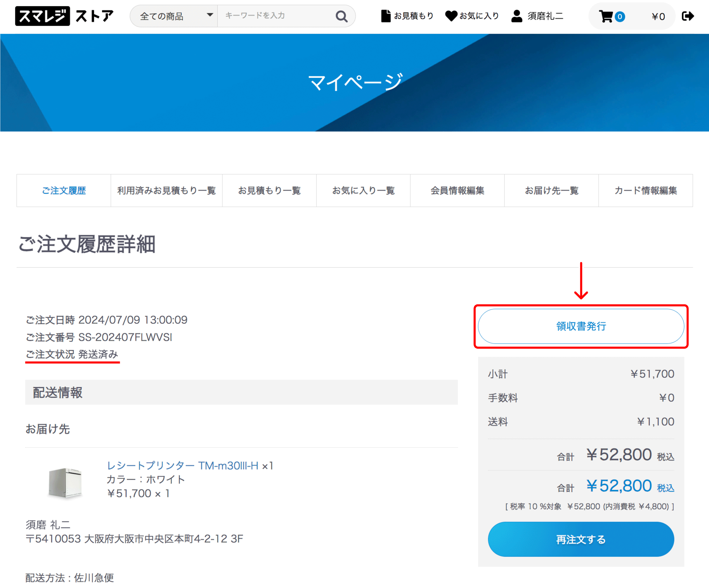Expand the 全ての商品 category dropdown
Screen dimensions: 709x588
click(x=174, y=16)
